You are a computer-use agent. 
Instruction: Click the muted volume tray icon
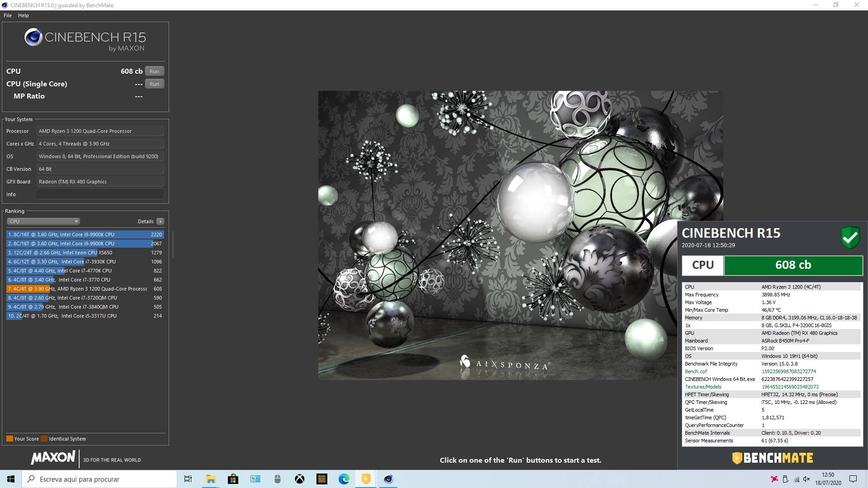tap(807, 479)
